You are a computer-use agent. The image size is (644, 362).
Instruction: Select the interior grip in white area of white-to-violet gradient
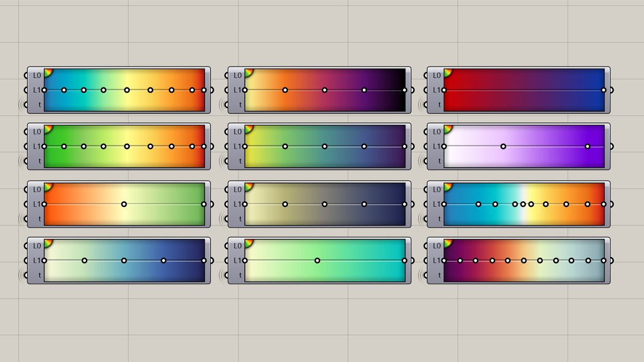[503, 146]
